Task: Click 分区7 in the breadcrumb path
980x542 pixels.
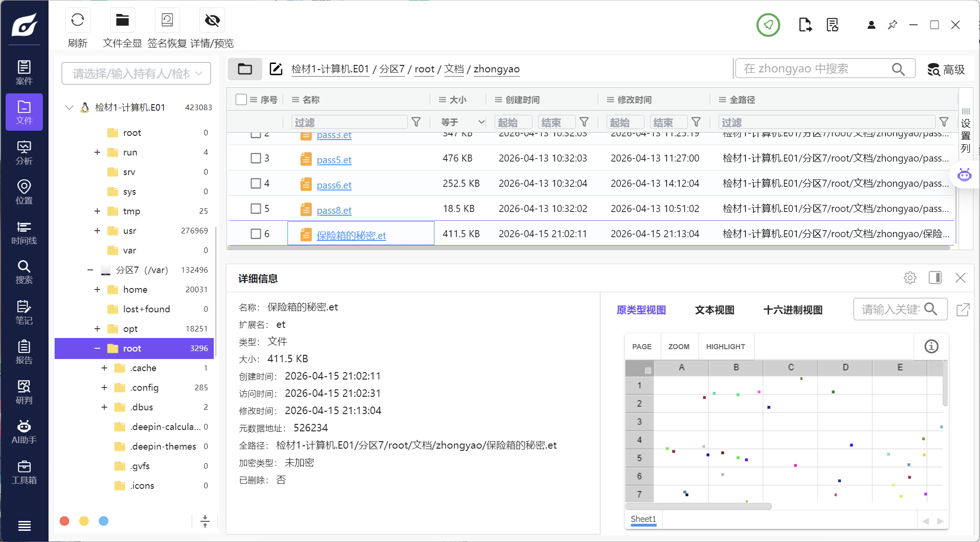Action: pyautogui.click(x=392, y=69)
